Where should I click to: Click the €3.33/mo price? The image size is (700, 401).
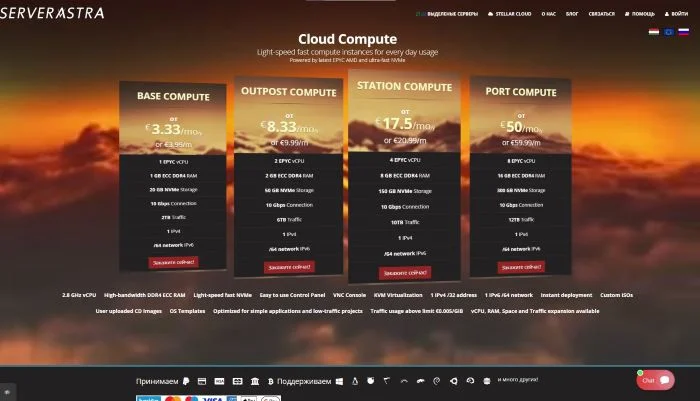click(x=173, y=129)
